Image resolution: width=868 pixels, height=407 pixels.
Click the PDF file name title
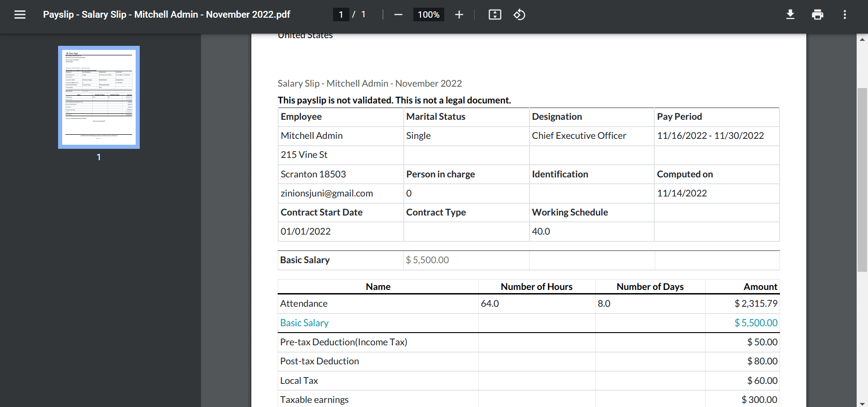[x=167, y=15]
